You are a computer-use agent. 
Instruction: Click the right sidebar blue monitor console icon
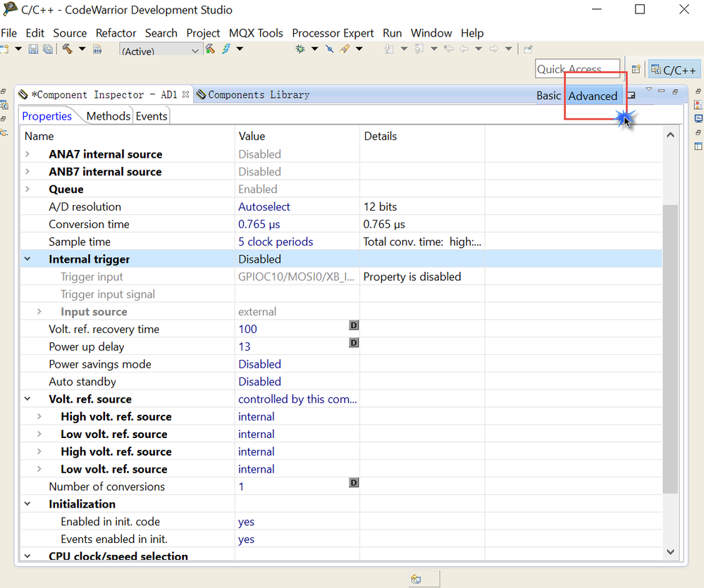click(698, 119)
